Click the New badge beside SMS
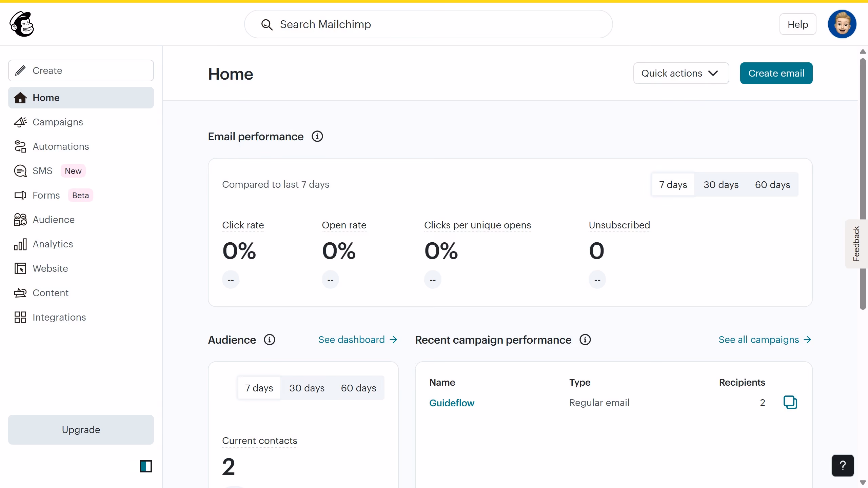The width and height of the screenshot is (868, 488). (x=73, y=171)
